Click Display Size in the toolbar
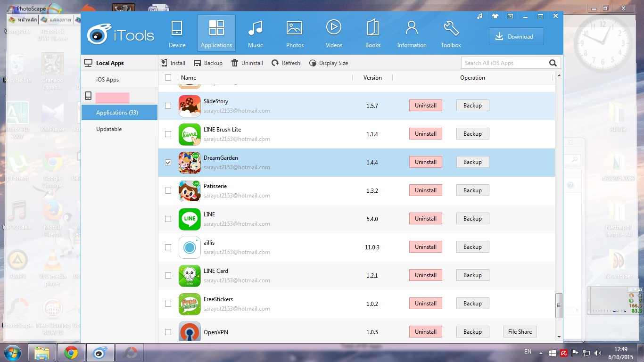 coord(329,63)
